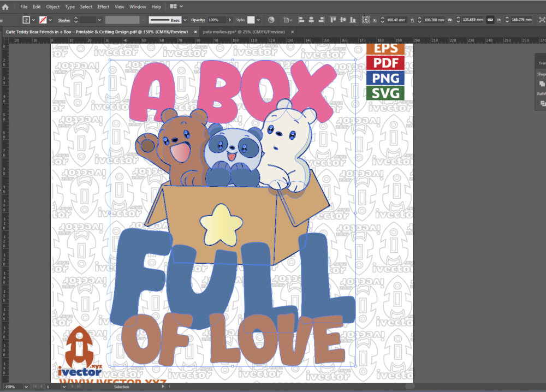Open the Effect menu
Image resolution: width=546 pixels, height=392 pixels.
[103, 7]
